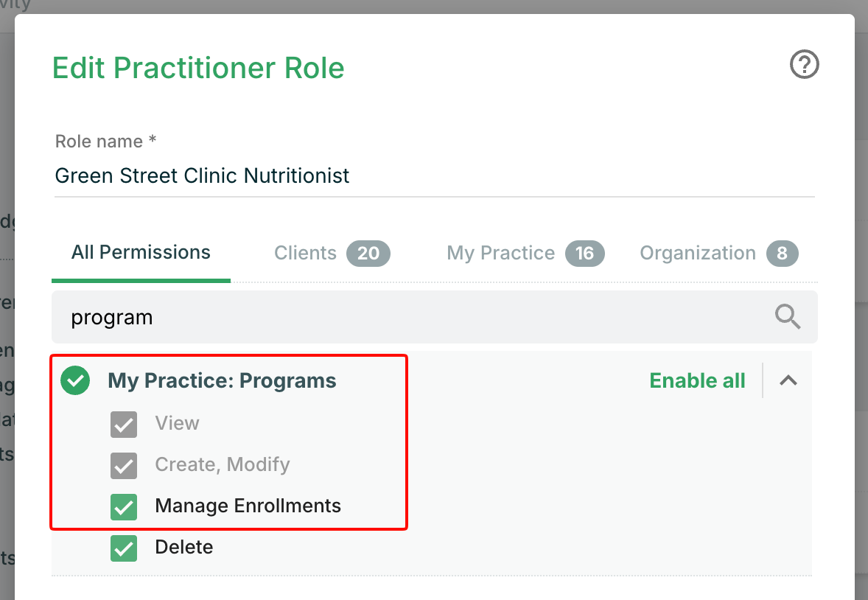Screen dimensions: 868x600
Task: Uncheck the Manage Enrollments checkbox
Action: coord(124,507)
